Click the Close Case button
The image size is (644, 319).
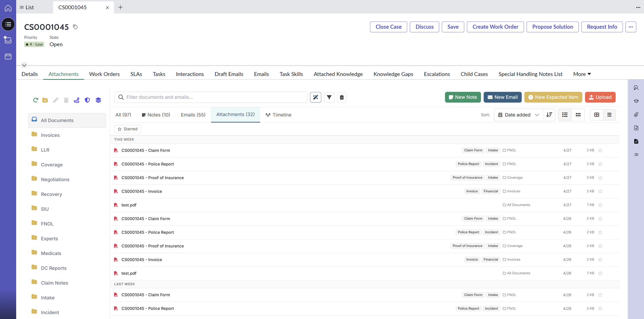pyautogui.click(x=388, y=27)
